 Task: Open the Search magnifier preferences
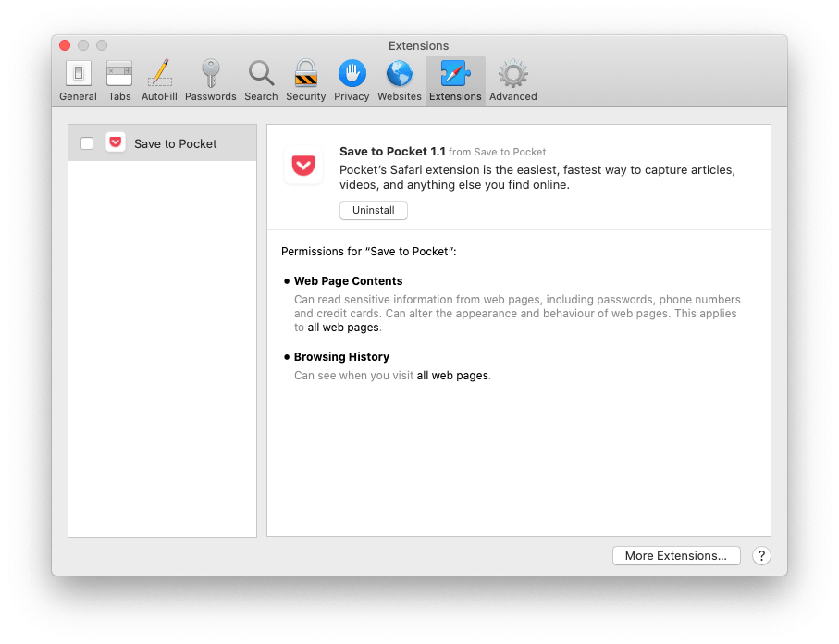pos(261,80)
